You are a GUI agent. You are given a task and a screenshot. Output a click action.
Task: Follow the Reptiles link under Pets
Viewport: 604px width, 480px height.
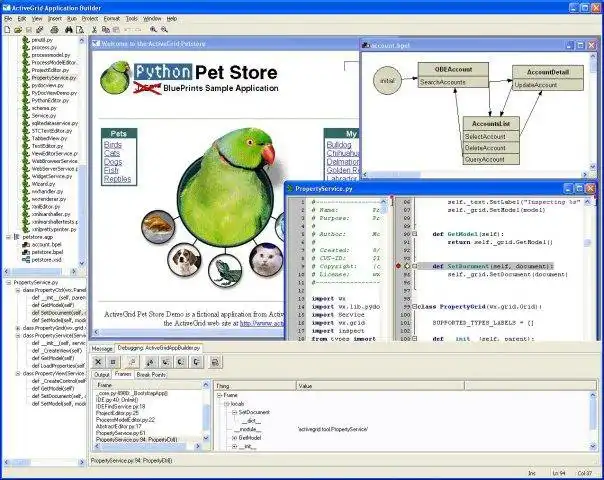[x=117, y=179]
